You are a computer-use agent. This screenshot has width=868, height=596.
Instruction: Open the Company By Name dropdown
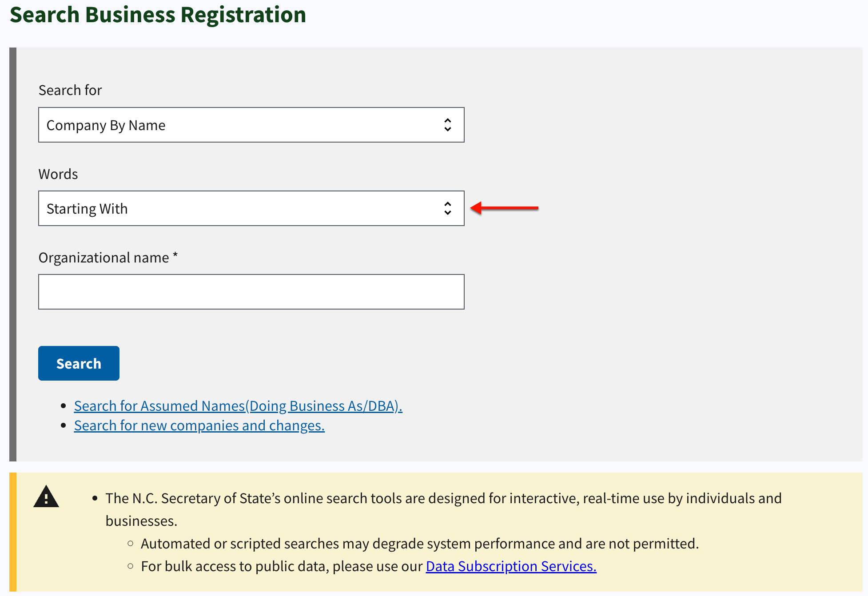click(x=251, y=125)
